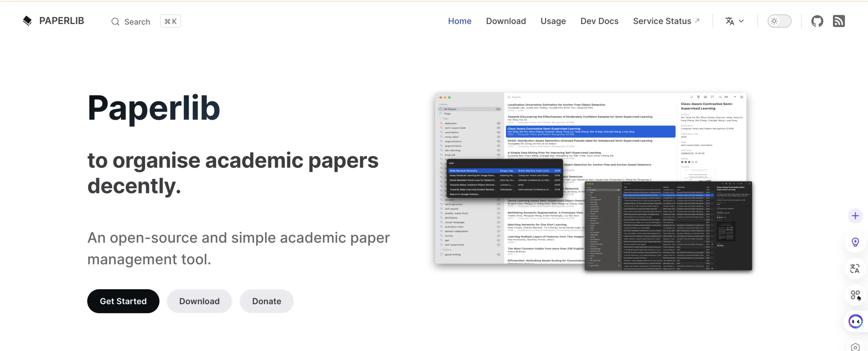
Task: Click the hero Download button
Action: tap(199, 301)
